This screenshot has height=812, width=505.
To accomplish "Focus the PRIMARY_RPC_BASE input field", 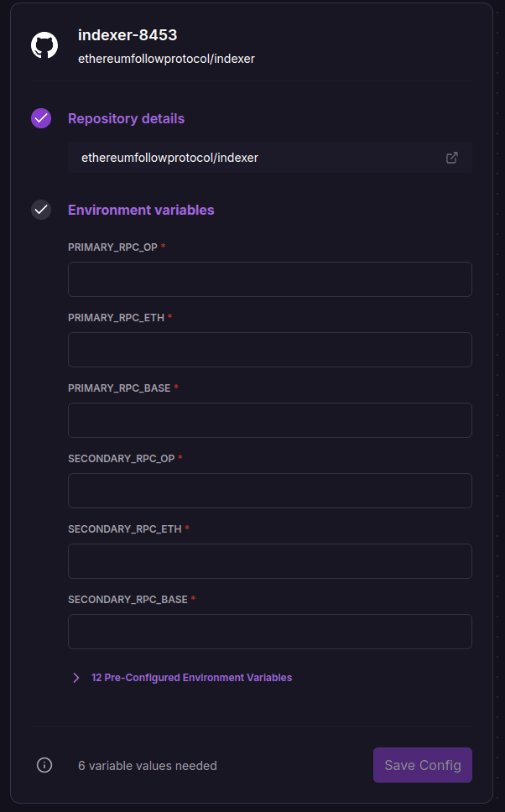I will coord(269,420).
